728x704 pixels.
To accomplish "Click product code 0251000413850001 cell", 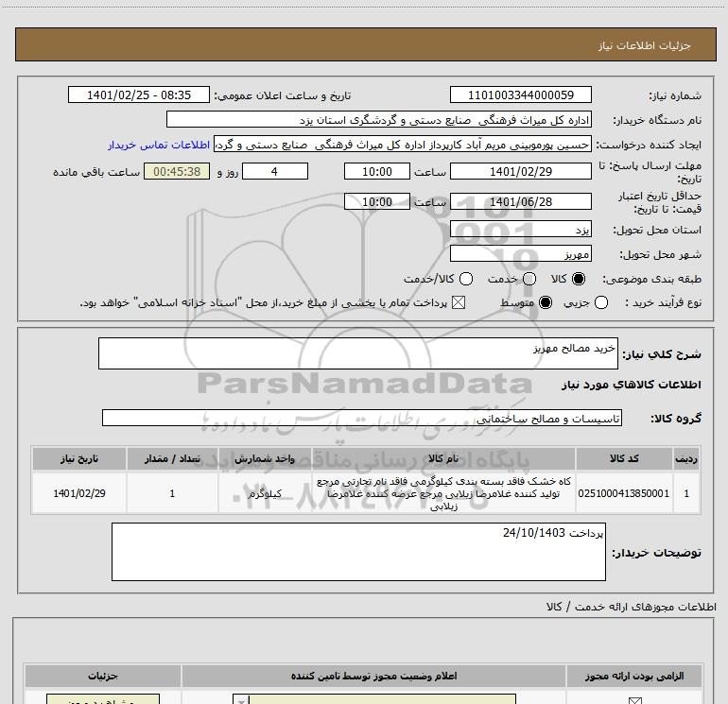I will point(624,493).
